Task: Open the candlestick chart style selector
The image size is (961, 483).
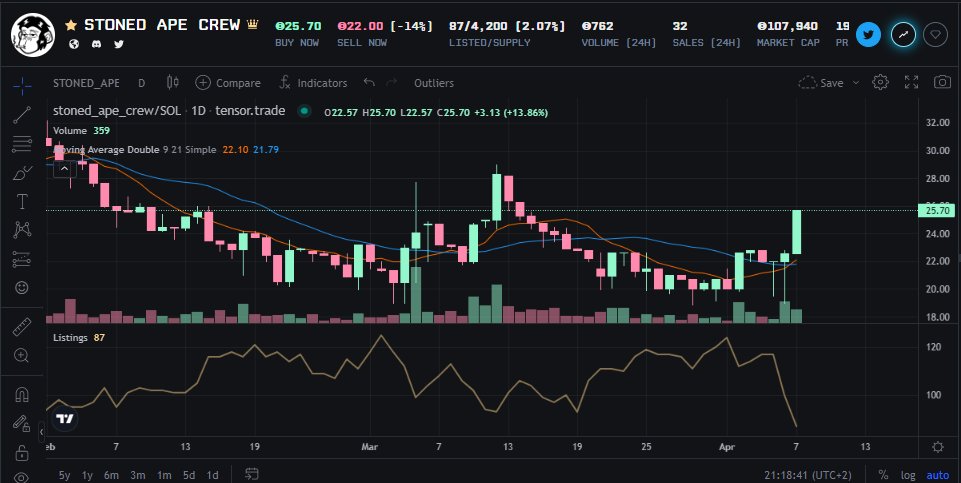Action: 173,83
